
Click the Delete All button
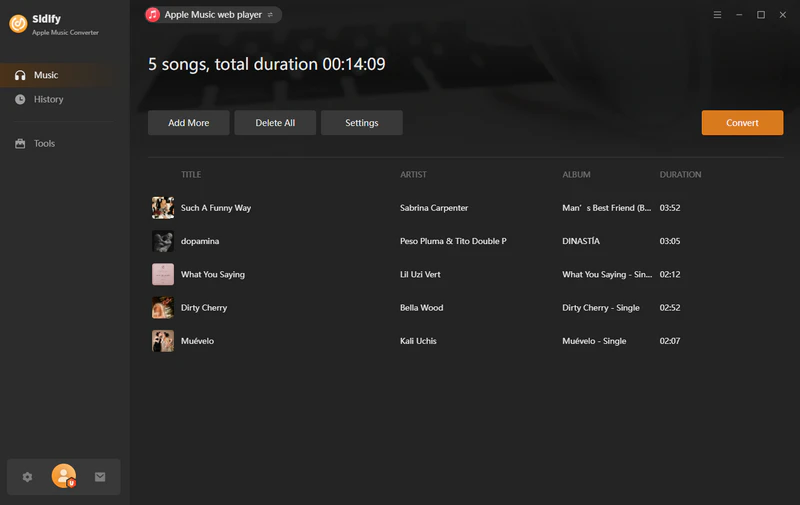[x=275, y=123]
